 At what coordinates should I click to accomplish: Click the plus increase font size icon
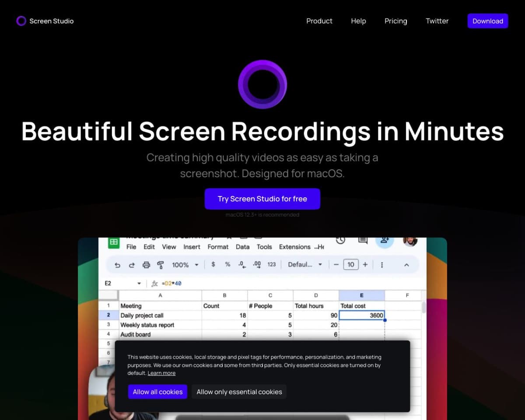(x=365, y=265)
